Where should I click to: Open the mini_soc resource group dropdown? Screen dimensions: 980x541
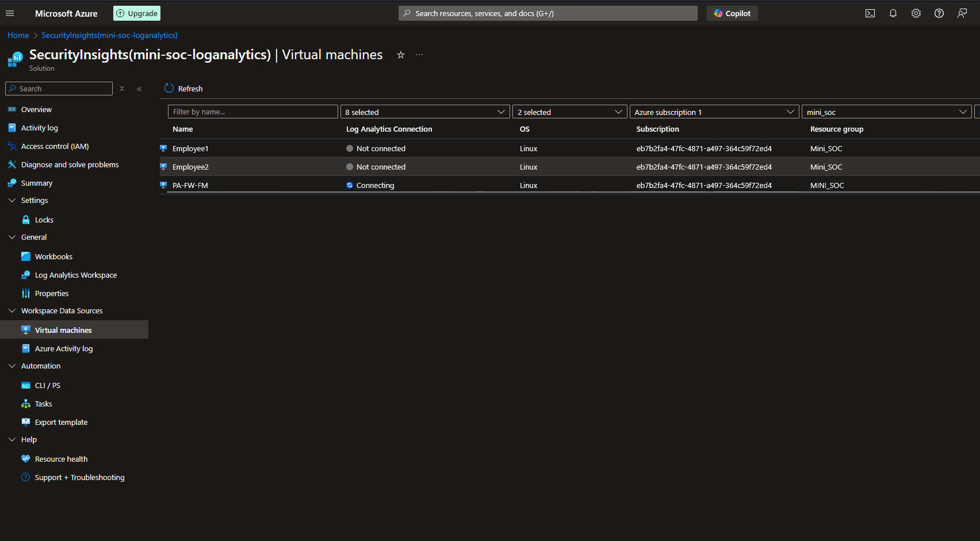pos(887,112)
